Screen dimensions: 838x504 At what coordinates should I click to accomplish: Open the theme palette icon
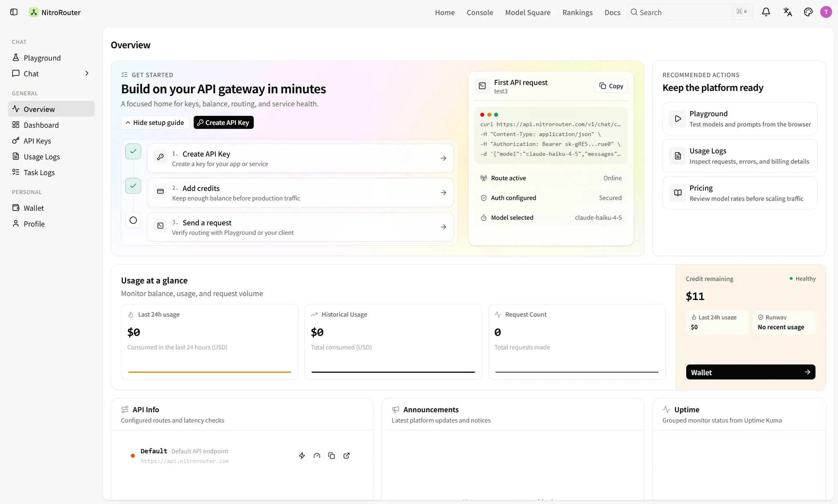pos(808,12)
